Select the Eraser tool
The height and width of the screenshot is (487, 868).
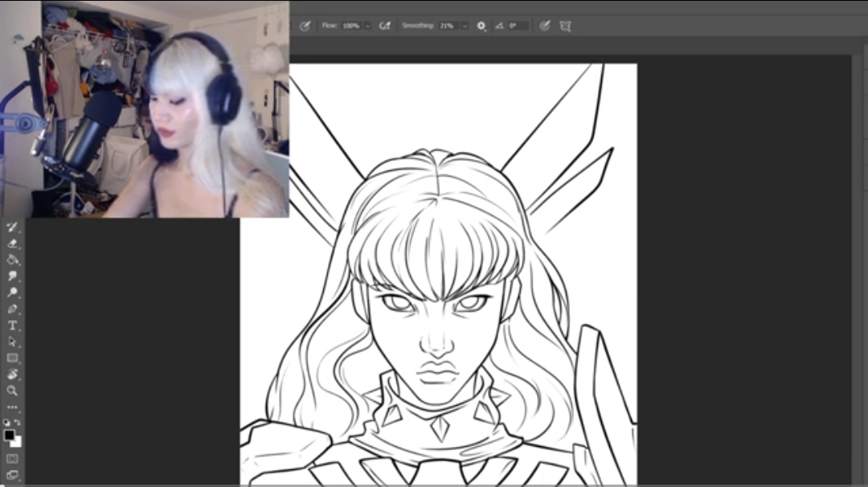coord(13,243)
